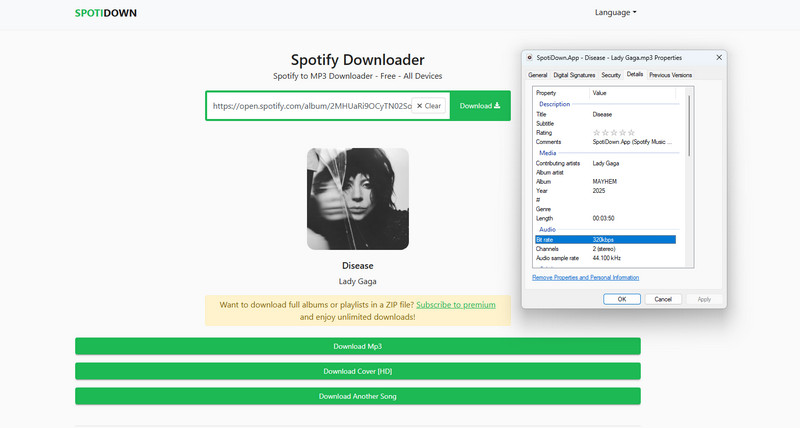Close the mp3 Properties dialog
Image resolution: width=800 pixels, height=428 pixels.
coord(719,58)
